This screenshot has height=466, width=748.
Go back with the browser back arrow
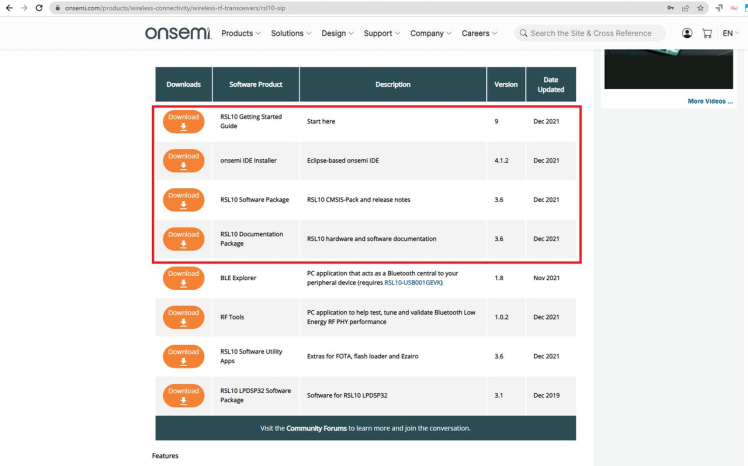[9, 8]
